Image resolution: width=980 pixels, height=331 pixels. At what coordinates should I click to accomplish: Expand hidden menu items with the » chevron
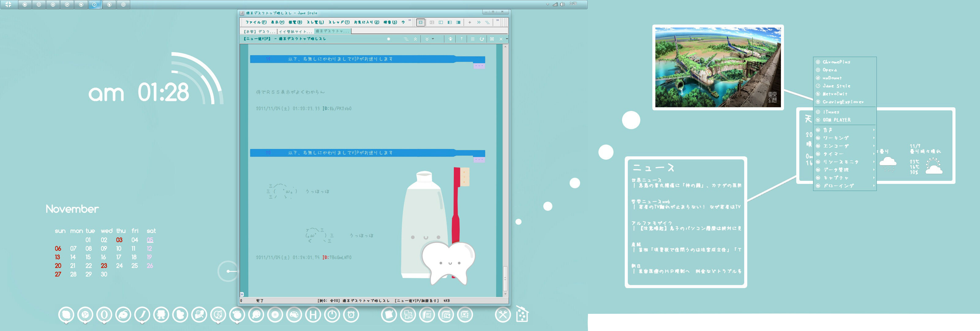(x=410, y=21)
